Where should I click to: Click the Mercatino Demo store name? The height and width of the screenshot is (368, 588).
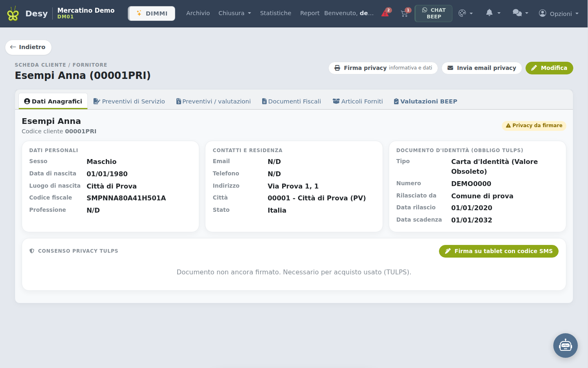86,10
